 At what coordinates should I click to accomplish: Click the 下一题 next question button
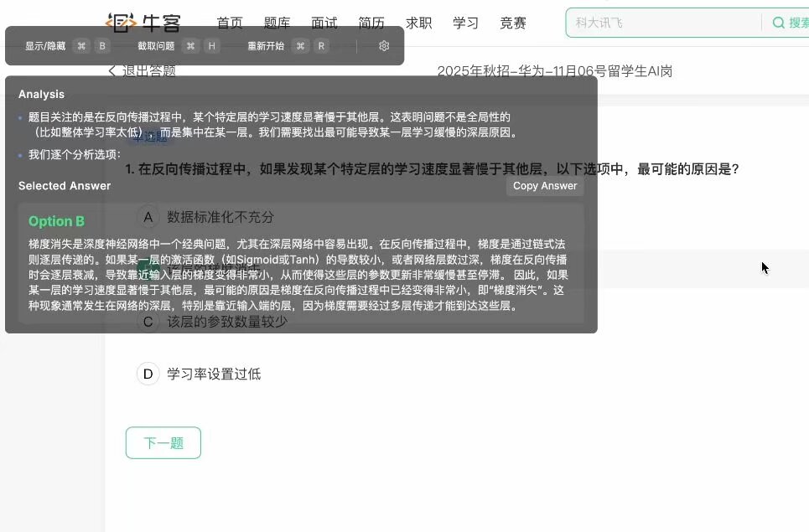(163, 443)
